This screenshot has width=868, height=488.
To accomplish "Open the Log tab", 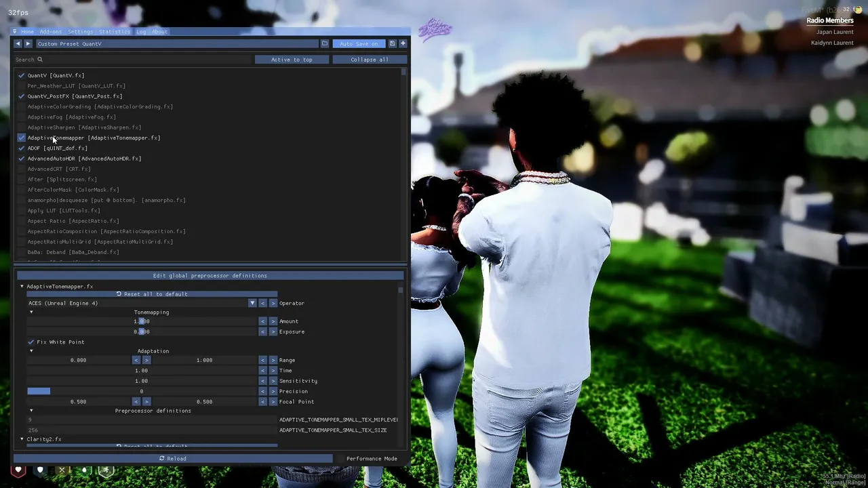I will point(141,32).
